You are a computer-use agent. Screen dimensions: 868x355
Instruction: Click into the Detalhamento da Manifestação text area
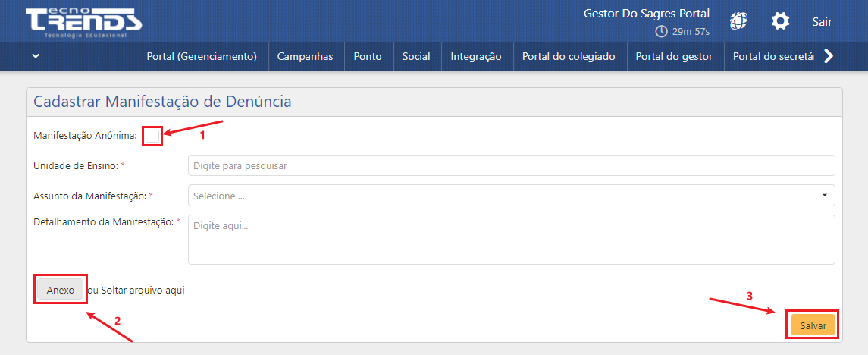click(511, 239)
